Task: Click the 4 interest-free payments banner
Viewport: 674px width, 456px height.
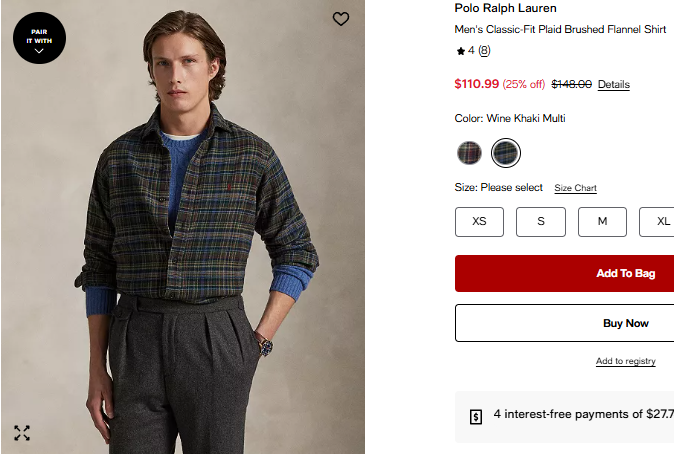Action: click(580, 415)
